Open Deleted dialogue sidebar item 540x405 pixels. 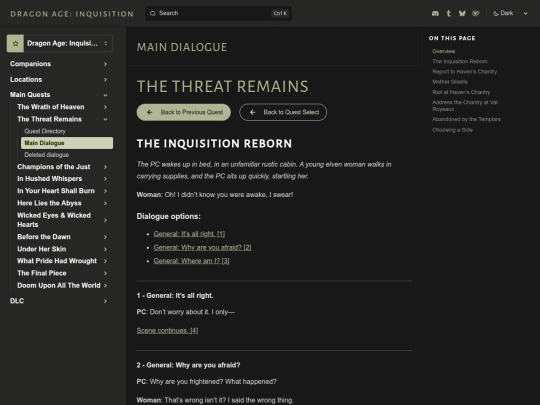46,155
